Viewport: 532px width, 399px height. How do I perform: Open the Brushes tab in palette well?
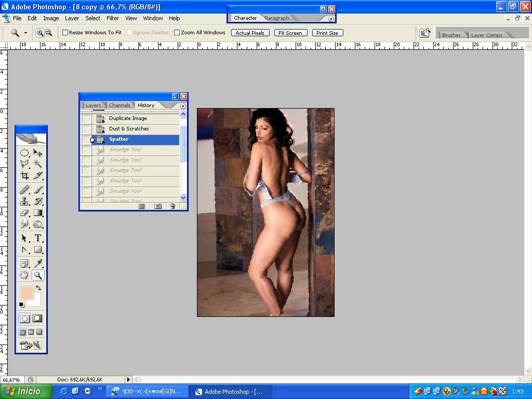coord(451,35)
